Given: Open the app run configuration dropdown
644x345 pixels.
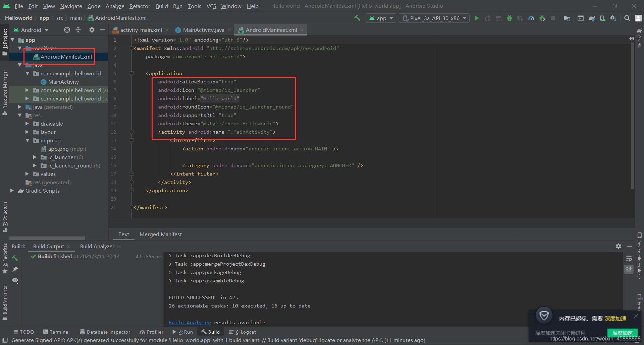Looking at the screenshot, I should 381,18.
